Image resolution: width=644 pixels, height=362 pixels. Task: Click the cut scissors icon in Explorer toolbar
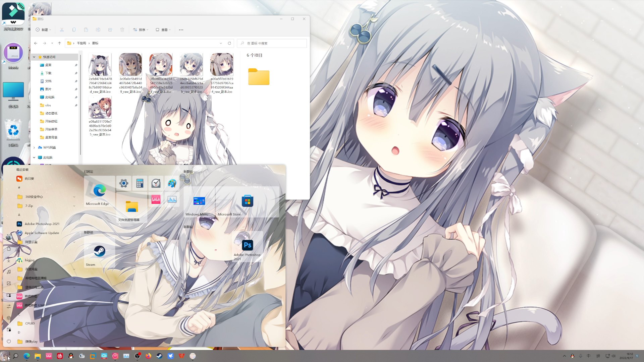[62, 30]
